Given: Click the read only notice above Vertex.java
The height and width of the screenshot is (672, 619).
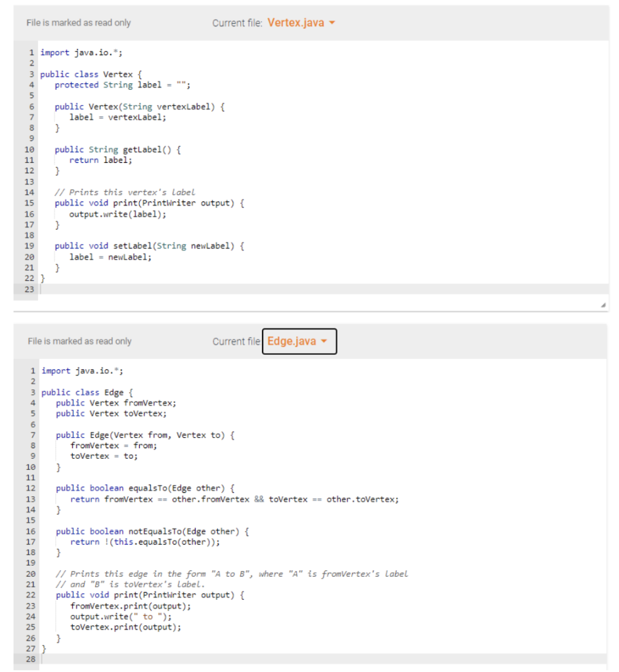Looking at the screenshot, I should pos(78,22).
